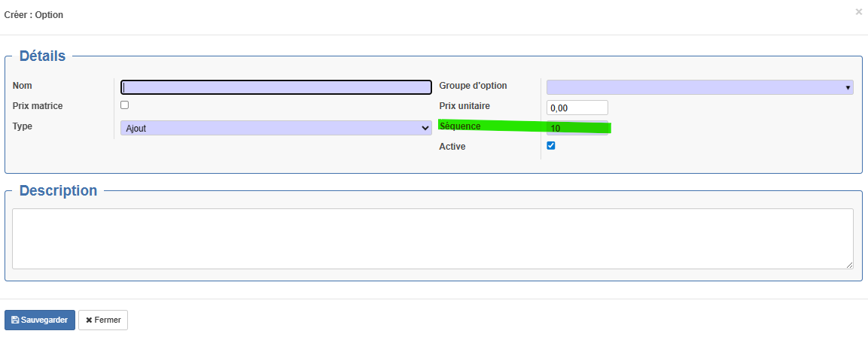Click inside the Description text area
The width and height of the screenshot is (868, 337).
pos(433,238)
